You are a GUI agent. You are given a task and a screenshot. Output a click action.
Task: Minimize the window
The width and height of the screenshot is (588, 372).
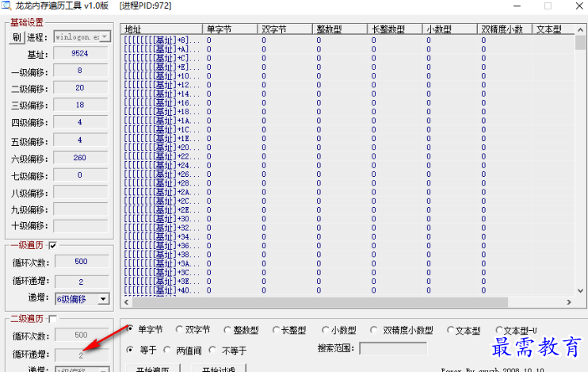[517, 6]
